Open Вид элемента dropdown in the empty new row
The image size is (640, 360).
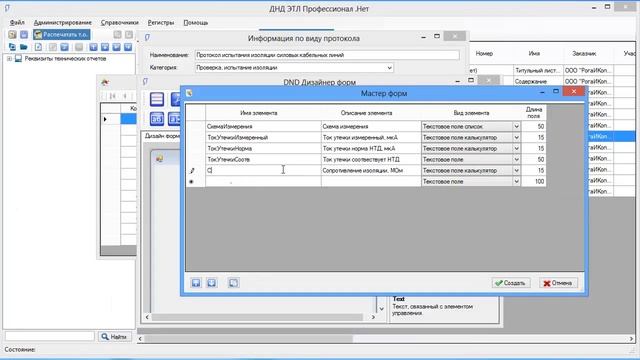(516, 182)
